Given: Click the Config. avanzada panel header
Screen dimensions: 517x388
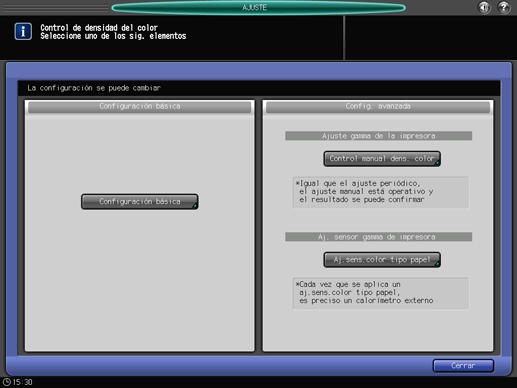Looking at the screenshot, I should click(378, 106).
